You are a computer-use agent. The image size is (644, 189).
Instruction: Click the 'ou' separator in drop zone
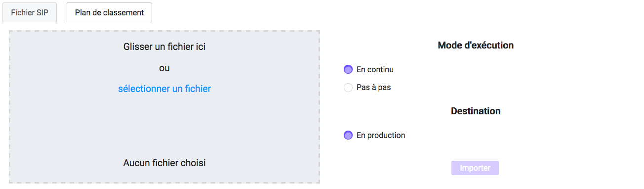[164, 68]
